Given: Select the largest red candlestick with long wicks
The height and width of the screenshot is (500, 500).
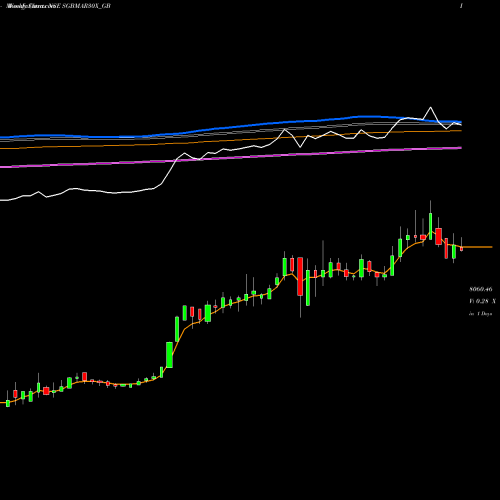Looking at the screenshot, I should coord(300,276).
